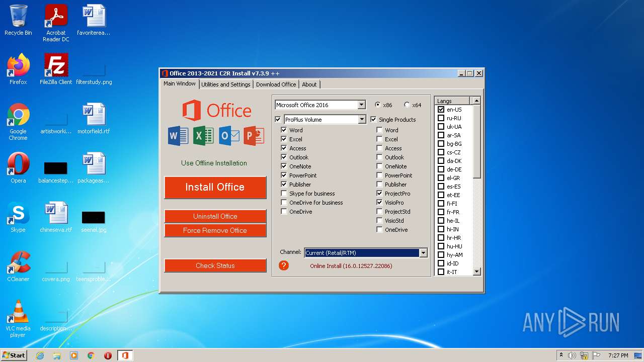Open the Recycle Bin desktop icon
Screen dimensions: 644x362
coord(18,20)
